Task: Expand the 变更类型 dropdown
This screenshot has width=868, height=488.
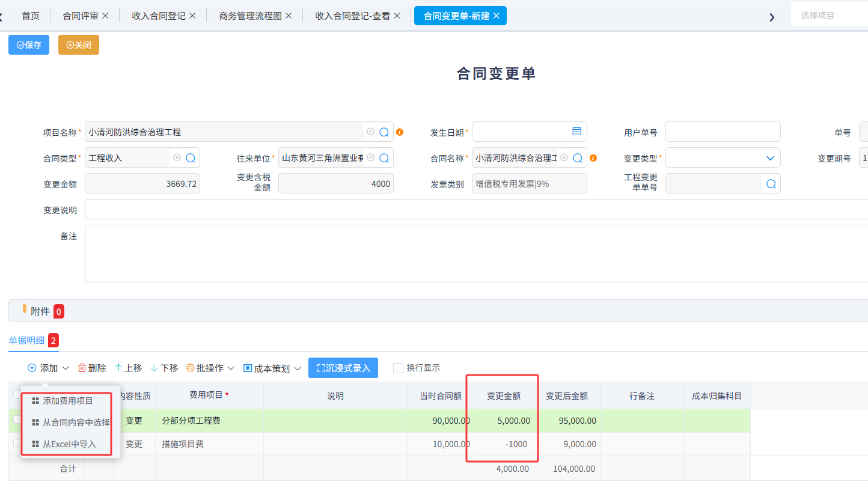Action: point(770,158)
